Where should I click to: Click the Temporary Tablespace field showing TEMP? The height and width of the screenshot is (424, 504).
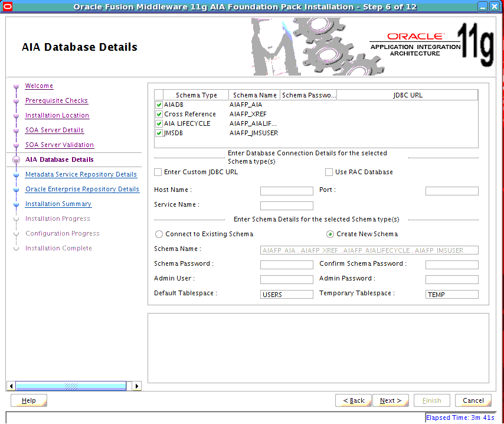[x=452, y=294]
